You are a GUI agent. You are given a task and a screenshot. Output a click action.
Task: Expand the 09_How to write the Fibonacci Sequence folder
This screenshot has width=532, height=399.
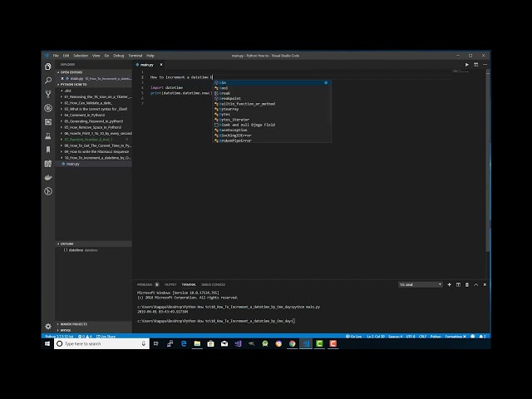(96, 151)
